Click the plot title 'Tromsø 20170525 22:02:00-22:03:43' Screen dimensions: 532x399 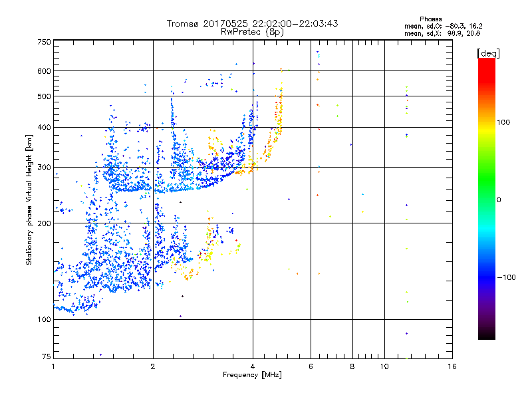252,23
